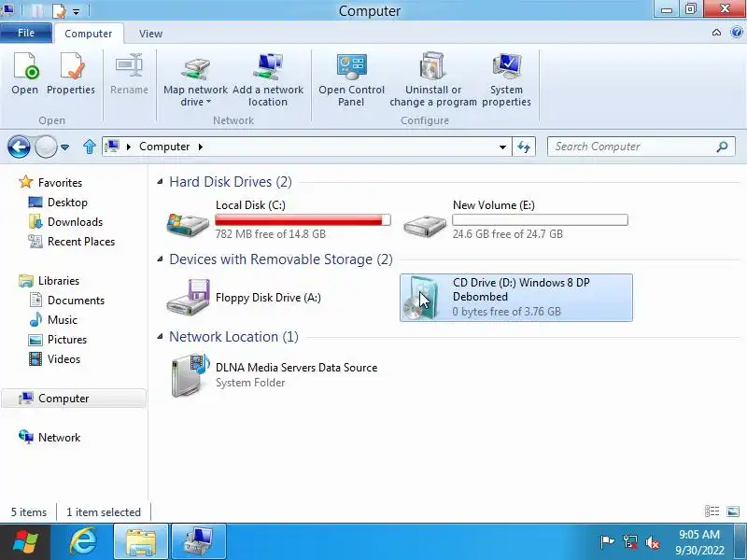This screenshot has height=560, width=747.
Task: Click the muted volume tray icon
Action: pyautogui.click(x=653, y=542)
